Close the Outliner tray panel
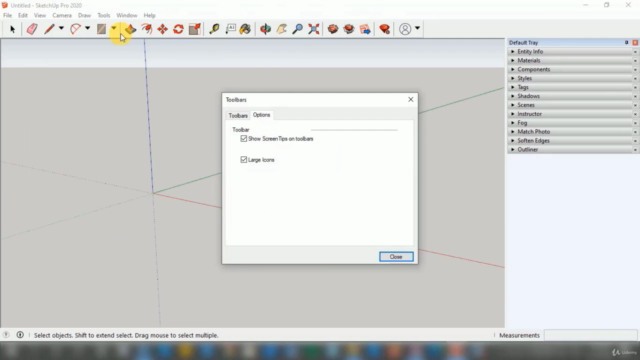The width and height of the screenshot is (640, 360). tap(635, 150)
